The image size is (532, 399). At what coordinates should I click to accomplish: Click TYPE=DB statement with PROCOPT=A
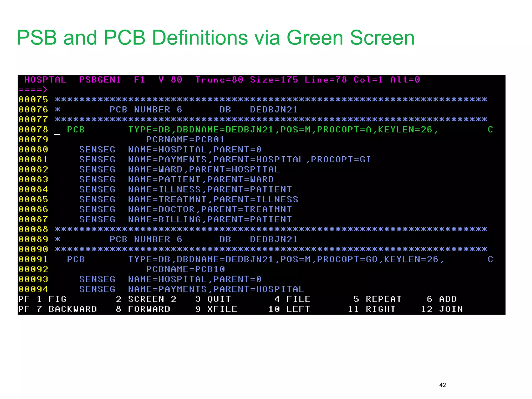(283, 129)
